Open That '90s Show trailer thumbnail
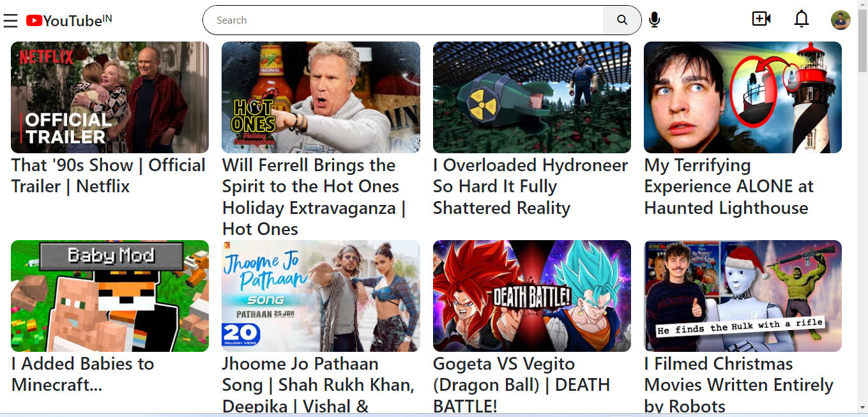The image size is (868, 417). coord(110,97)
